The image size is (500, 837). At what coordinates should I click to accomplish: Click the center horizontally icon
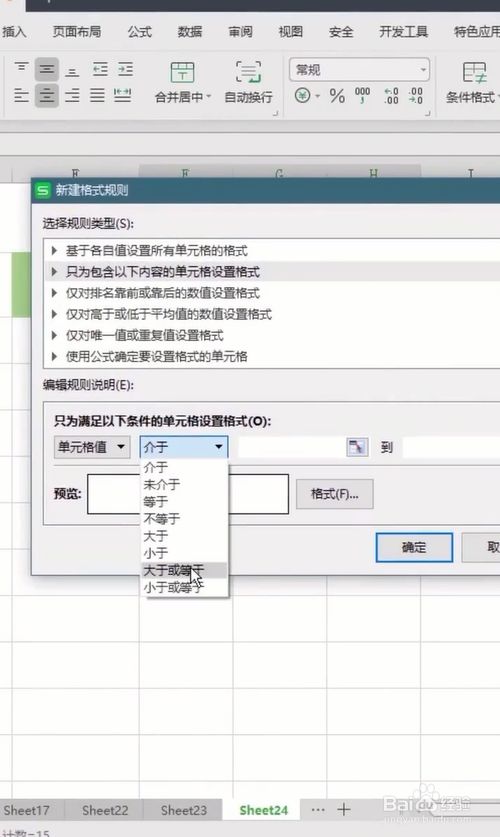(47, 96)
